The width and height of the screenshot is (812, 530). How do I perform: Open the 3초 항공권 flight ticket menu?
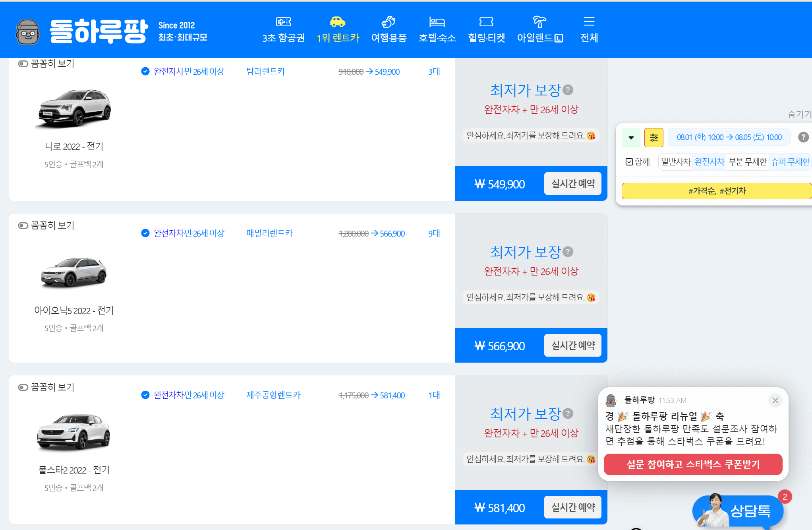283,30
